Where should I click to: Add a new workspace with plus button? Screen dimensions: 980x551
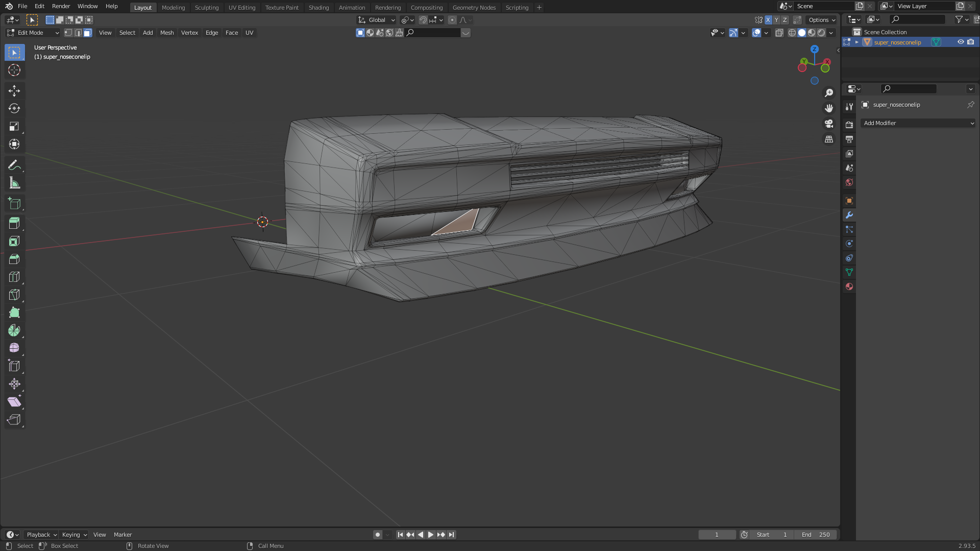point(539,8)
